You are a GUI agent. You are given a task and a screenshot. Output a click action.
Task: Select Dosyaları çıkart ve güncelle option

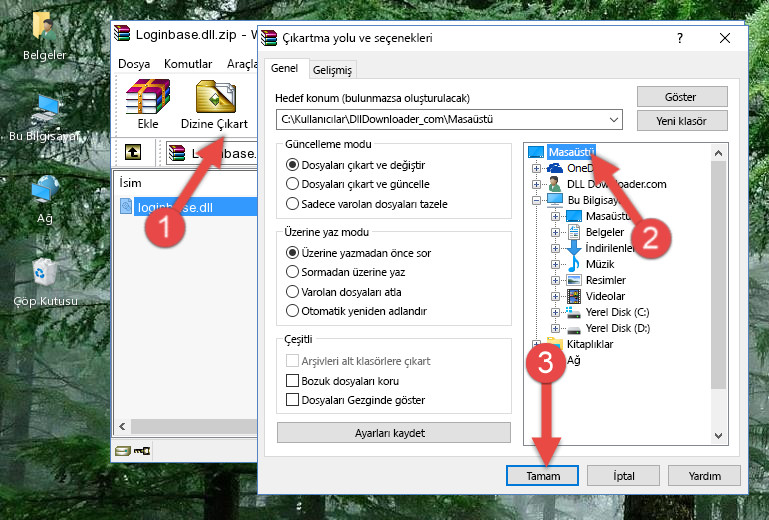tap(292, 184)
